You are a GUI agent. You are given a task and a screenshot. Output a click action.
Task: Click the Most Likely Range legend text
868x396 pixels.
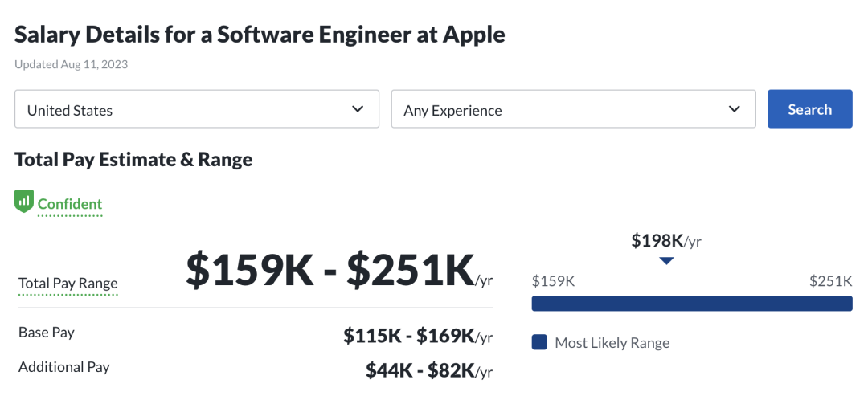click(612, 343)
